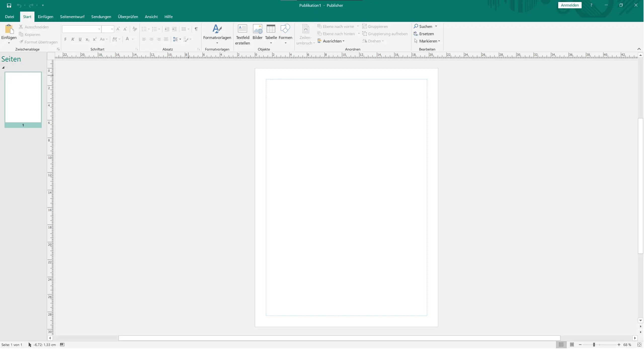Open the font name dropdown box
The height and width of the screenshot is (349, 644).
click(82, 29)
